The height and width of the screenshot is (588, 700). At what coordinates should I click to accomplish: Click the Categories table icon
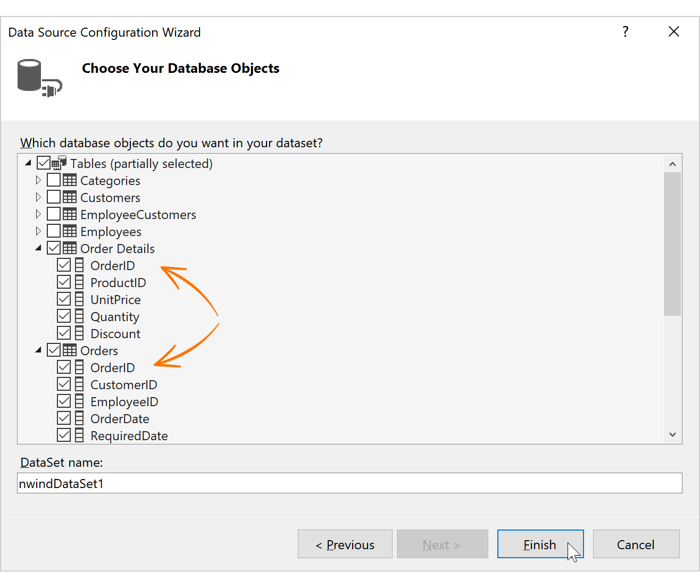(70, 180)
